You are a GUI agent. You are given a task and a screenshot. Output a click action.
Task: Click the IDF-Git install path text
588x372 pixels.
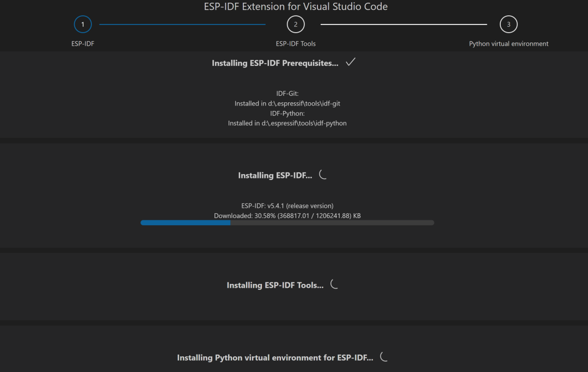coord(287,103)
